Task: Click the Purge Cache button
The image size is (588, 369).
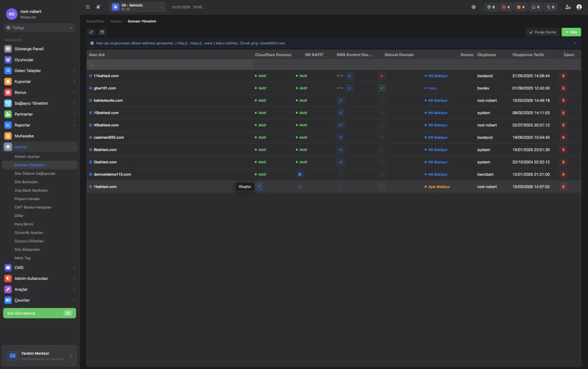Action: [x=542, y=32]
